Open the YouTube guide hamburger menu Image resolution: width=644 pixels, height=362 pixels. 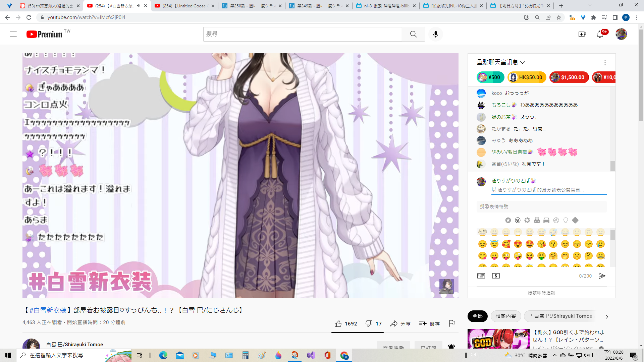13,34
